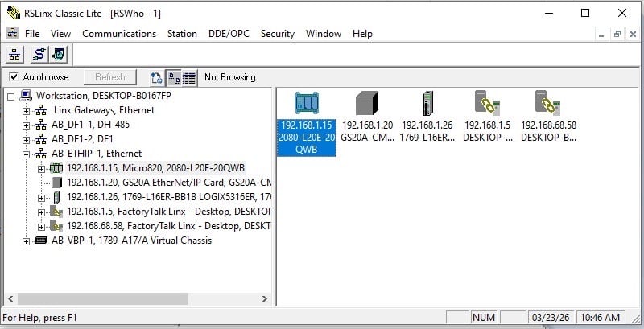
Task: Open the Communications menu
Action: [119, 34]
